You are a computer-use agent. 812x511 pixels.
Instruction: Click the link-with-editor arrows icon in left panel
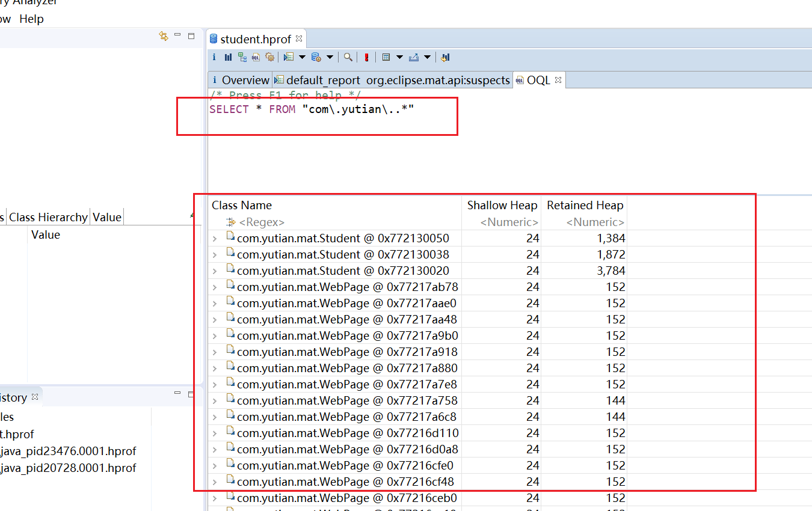pyautogui.click(x=163, y=36)
